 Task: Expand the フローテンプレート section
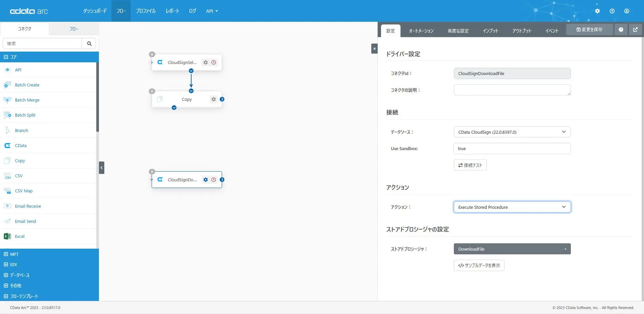[49, 296]
